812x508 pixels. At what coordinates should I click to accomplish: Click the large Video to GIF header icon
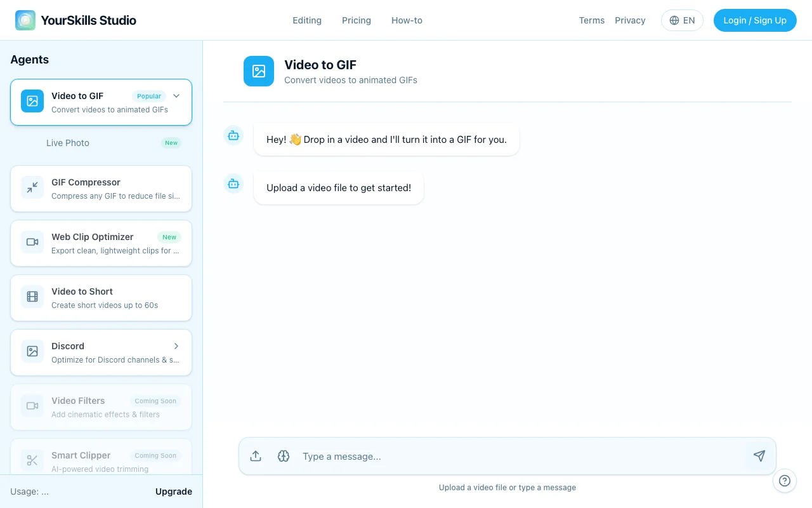(259, 71)
